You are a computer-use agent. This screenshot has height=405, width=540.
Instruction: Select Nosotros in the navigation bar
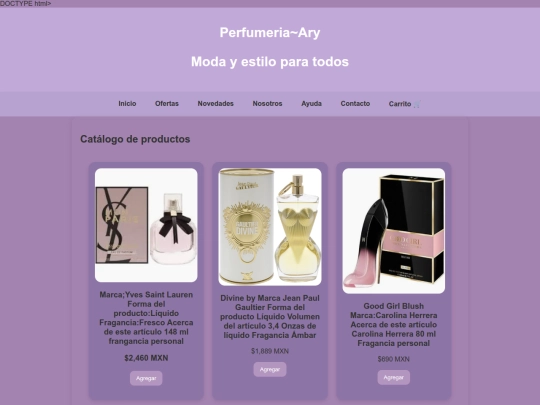tap(267, 104)
